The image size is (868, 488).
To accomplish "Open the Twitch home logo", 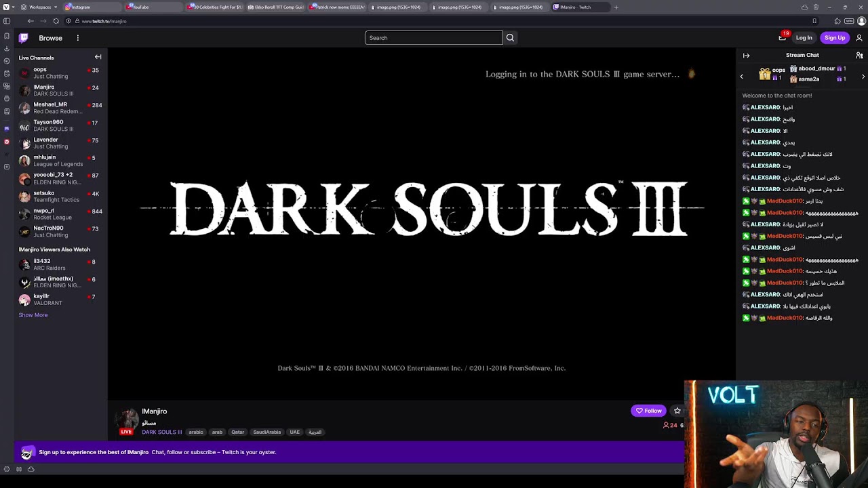I will tap(24, 38).
